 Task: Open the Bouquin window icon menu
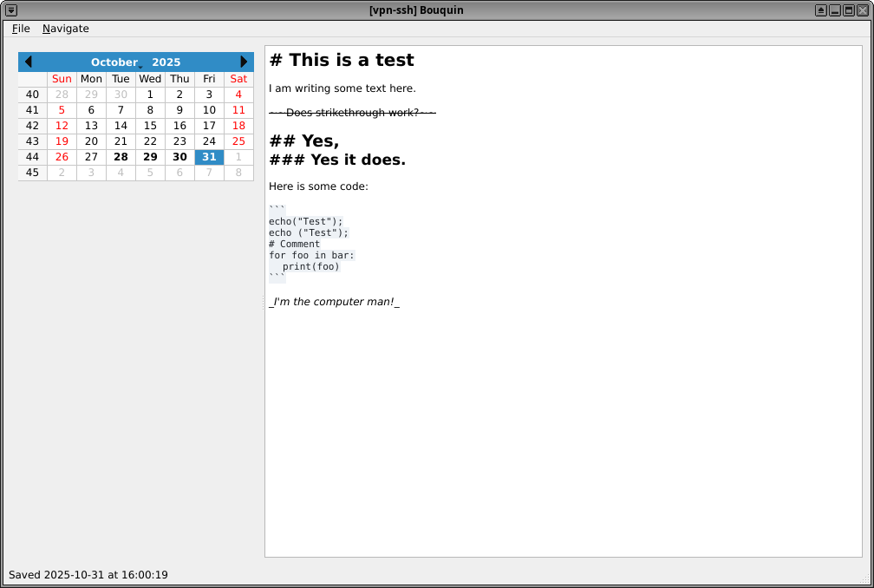pos(10,10)
